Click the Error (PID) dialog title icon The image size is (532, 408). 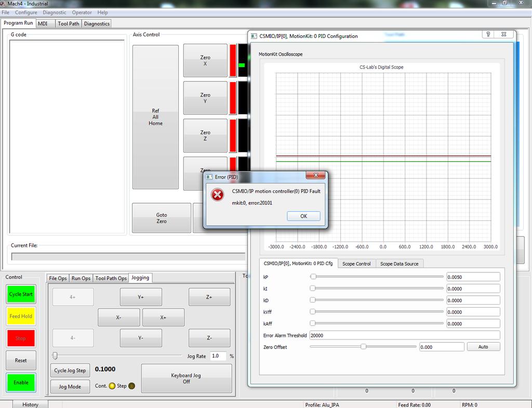click(209, 177)
